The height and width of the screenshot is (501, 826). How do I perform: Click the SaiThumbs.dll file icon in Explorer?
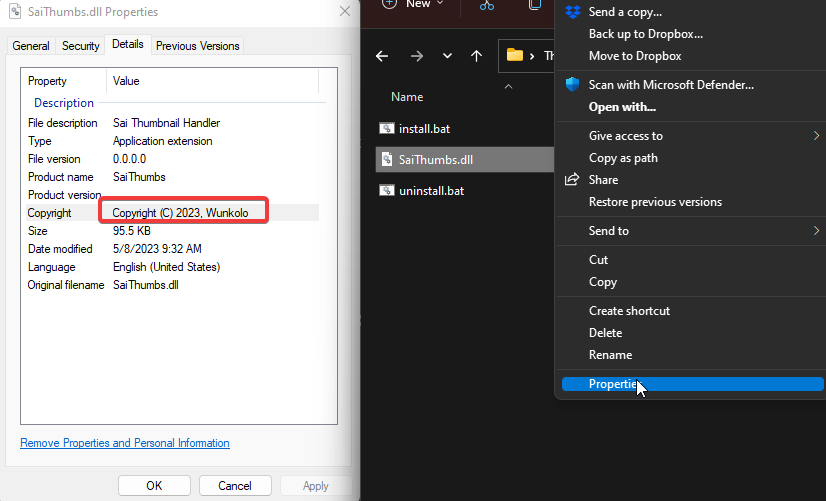click(387, 159)
